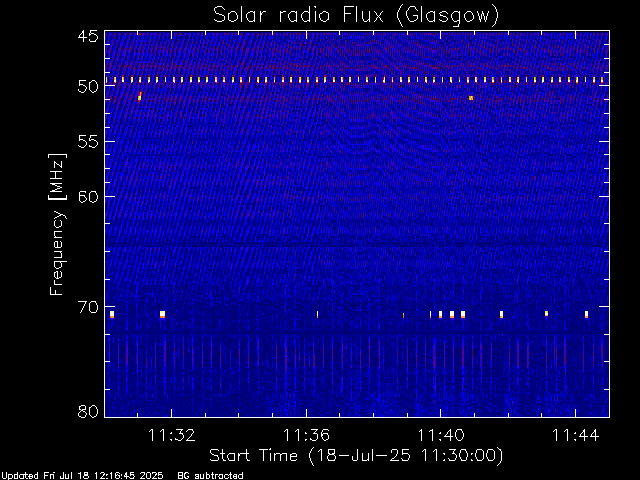Click the 45 MHz frequency label
Viewport: 640px width, 480px height.
pyautogui.click(x=88, y=36)
